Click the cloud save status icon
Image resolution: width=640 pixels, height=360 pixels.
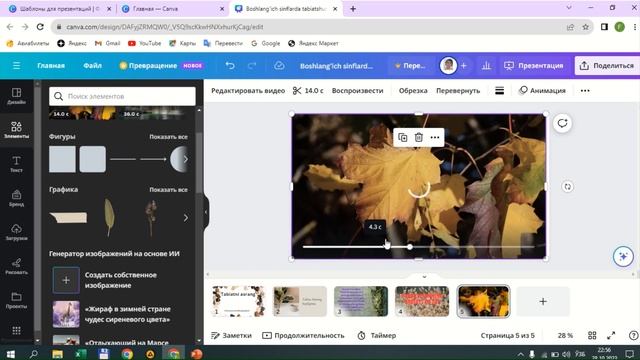pyautogui.click(x=279, y=66)
